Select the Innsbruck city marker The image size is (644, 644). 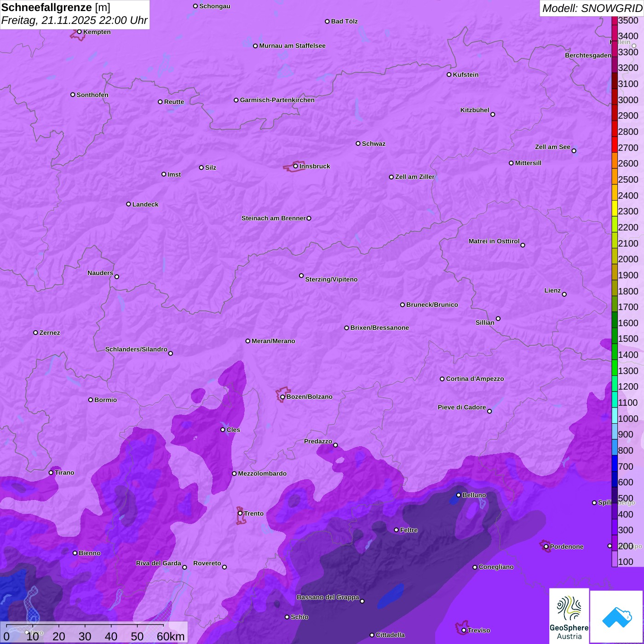coord(296,166)
